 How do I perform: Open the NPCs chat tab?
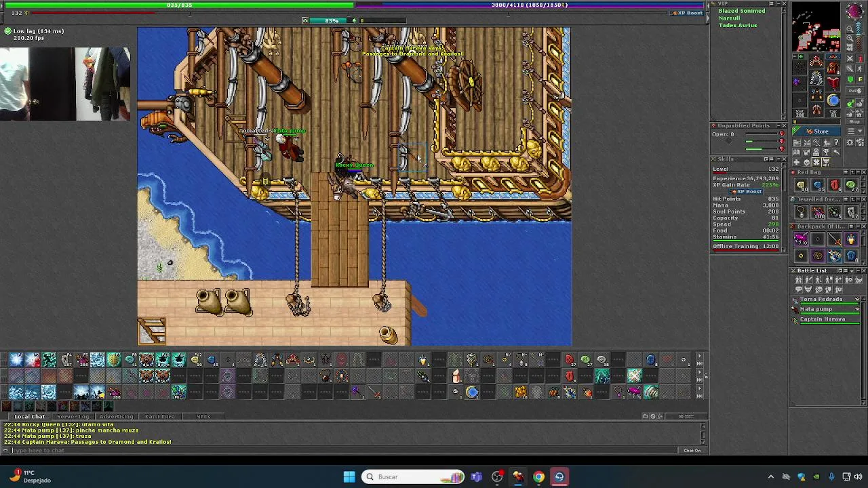203,416
